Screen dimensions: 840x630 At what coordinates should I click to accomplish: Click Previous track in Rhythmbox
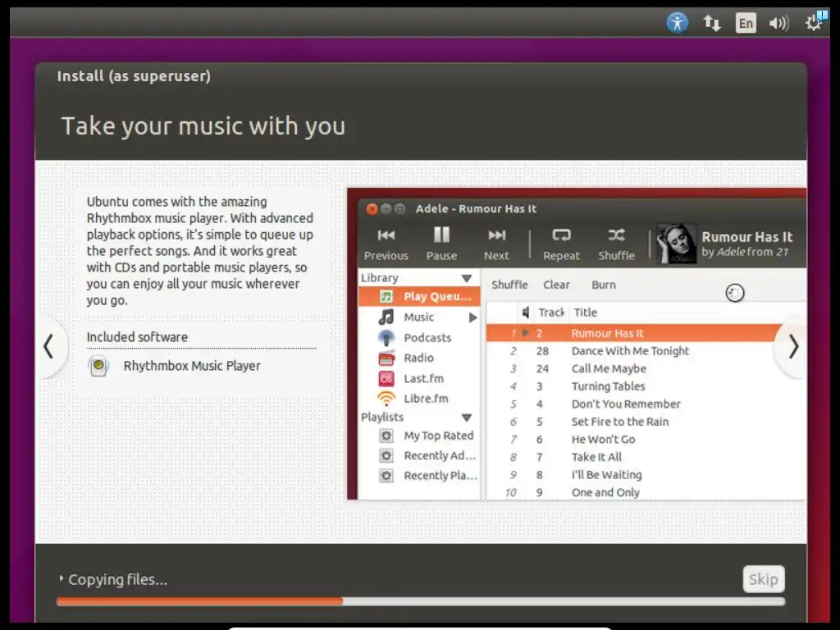pos(386,244)
